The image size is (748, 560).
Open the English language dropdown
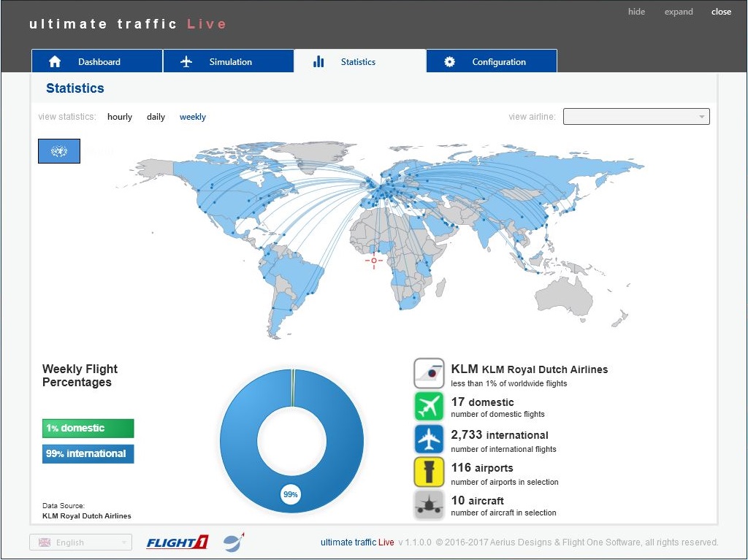click(80, 542)
